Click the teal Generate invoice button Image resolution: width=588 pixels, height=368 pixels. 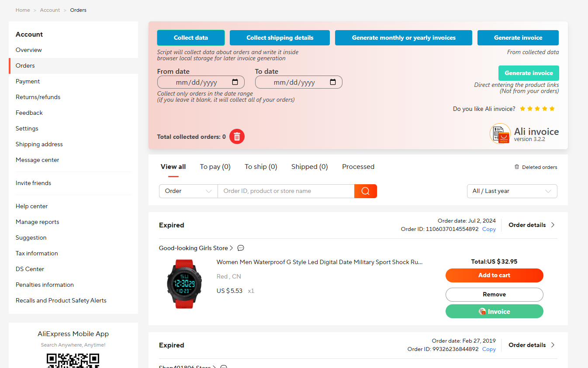pos(529,73)
